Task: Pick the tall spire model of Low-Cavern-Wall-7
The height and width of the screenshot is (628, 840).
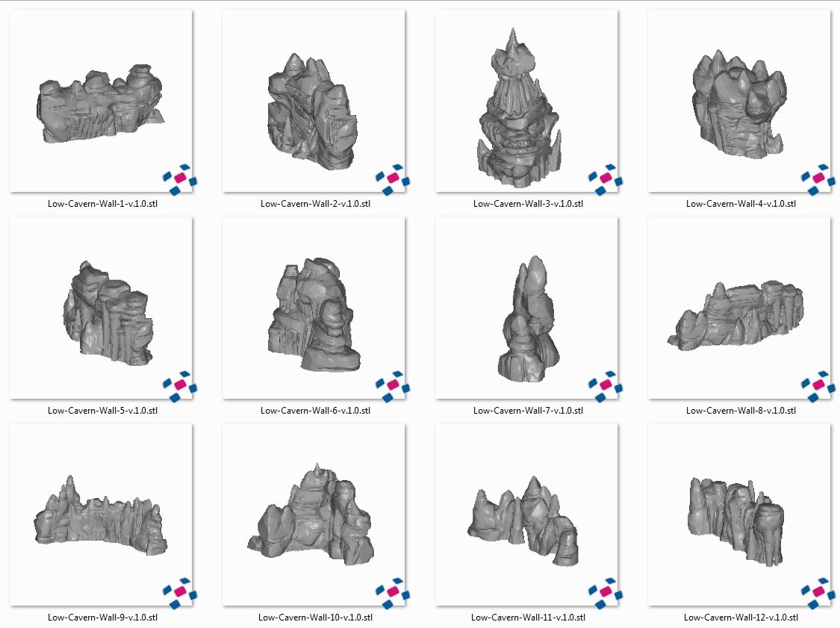Action: tap(526, 321)
